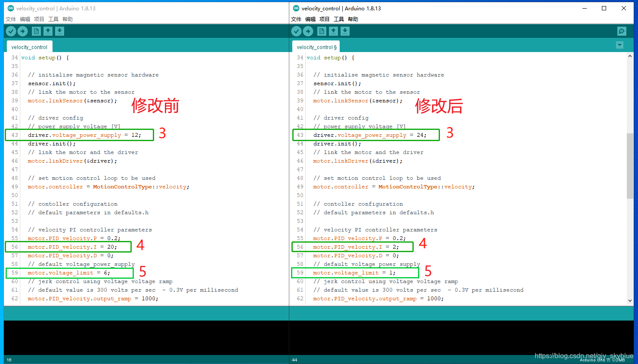Screen dimensions: 638x364
Task: Click driver.init() line in right editor
Action: [x=337, y=144]
